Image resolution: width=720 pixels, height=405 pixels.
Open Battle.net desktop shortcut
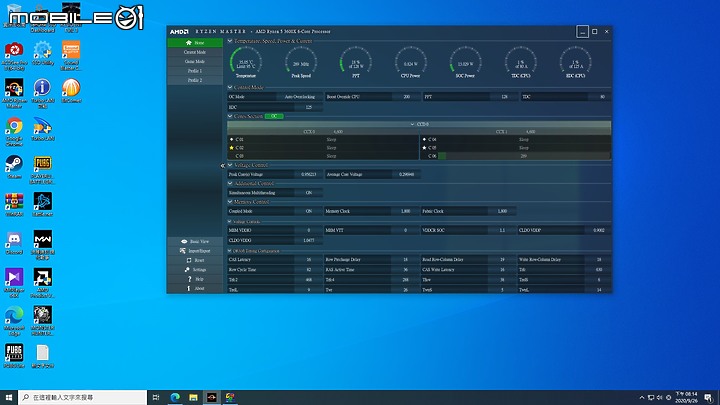[43, 205]
